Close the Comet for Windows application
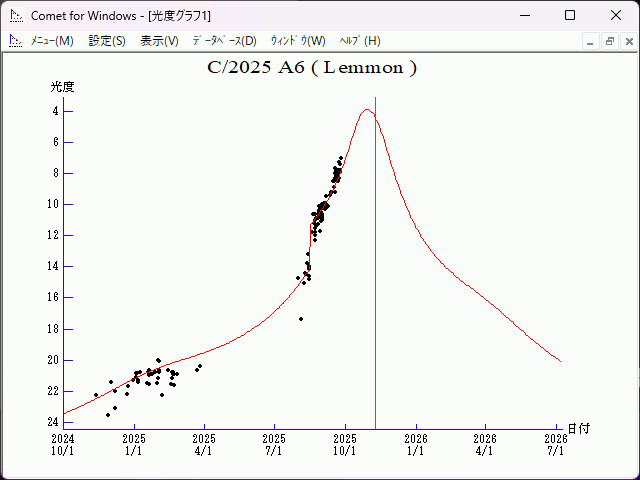The height and width of the screenshot is (480, 640). tap(615, 15)
